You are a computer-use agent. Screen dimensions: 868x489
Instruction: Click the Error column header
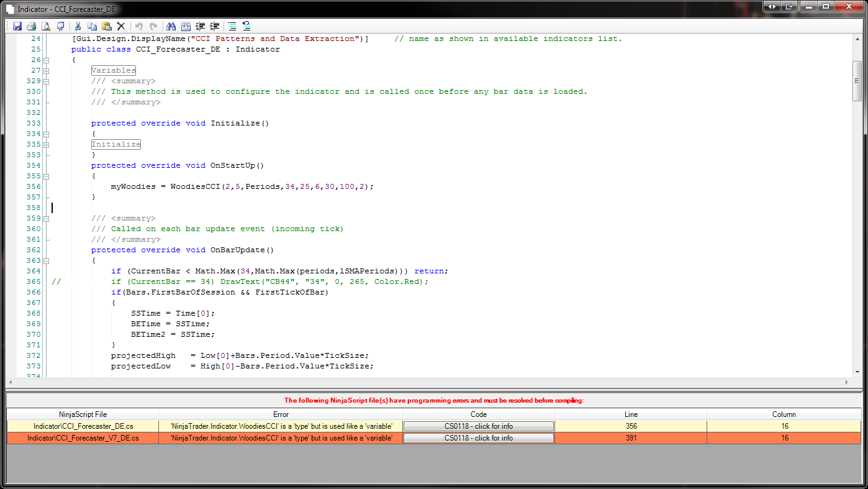tap(281, 414)
